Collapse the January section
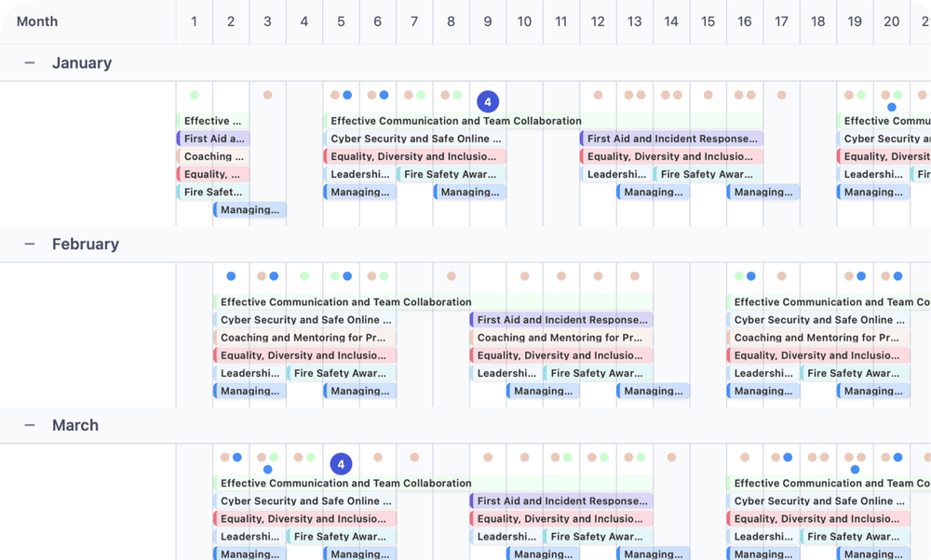Image resolution: width=931 pixels, height=560 pixels. pyautogui.click(x=29, y=62)
